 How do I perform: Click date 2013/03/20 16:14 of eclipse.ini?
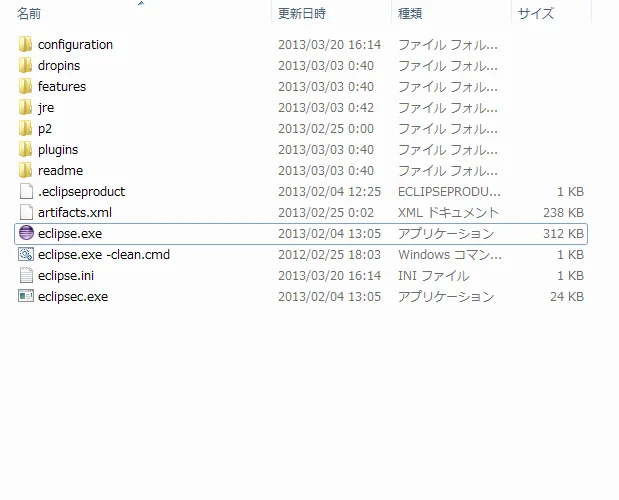[x=330, y=275]
